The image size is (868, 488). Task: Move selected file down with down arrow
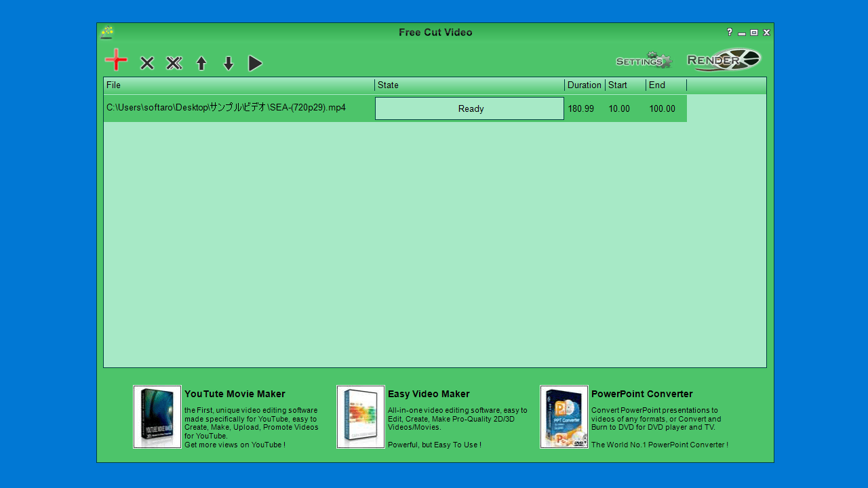pyautogui.click(x=229, y=64)
